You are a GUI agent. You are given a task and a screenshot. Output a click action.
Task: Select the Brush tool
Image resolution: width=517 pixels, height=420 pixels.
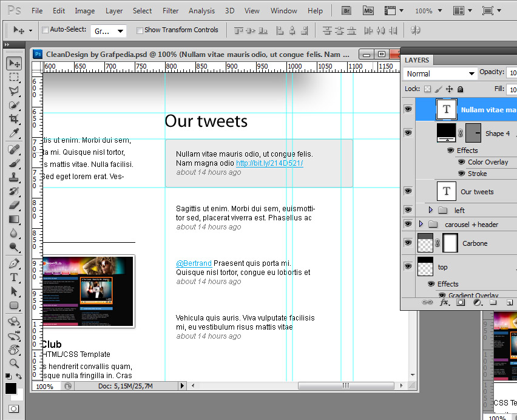tap(14, 163)
